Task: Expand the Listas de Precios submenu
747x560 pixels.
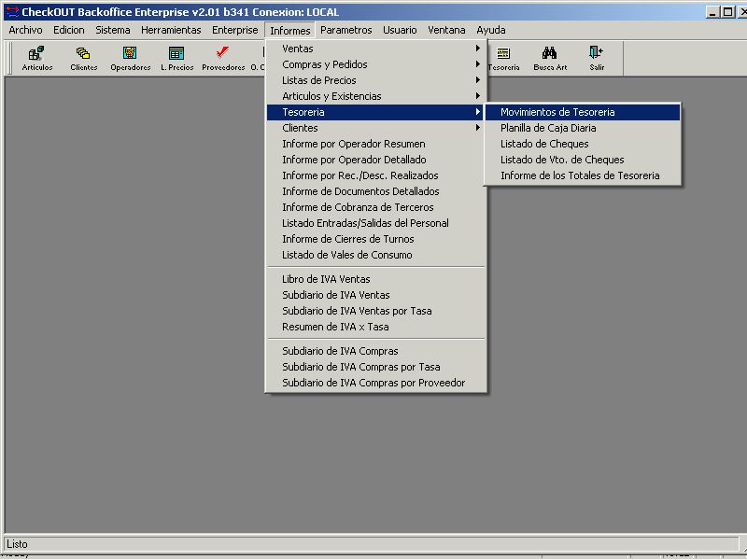Action: point(376,80)
